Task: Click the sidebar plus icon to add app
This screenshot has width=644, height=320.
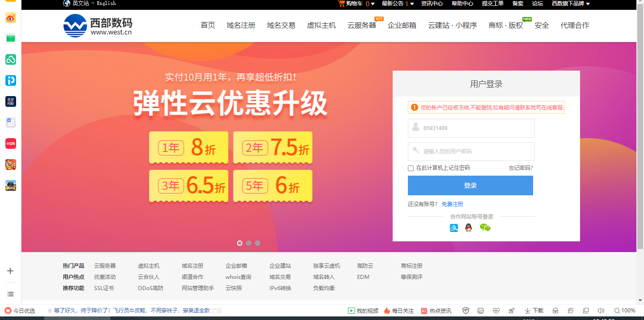Action: coord(11,271)
